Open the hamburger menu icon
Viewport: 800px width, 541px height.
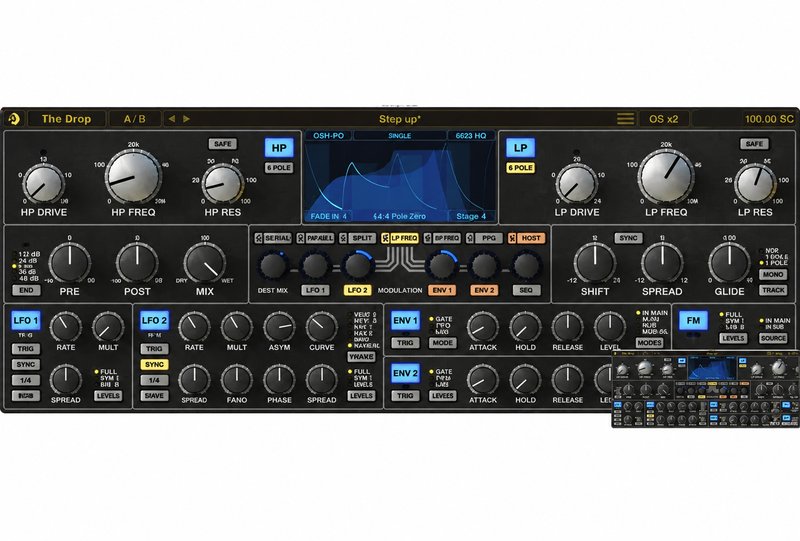(626, 119)
